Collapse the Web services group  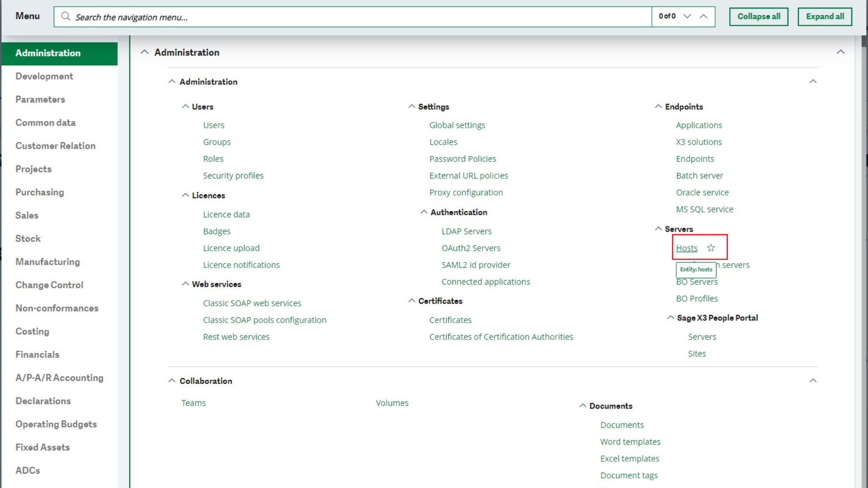click(x=185, y=284)
